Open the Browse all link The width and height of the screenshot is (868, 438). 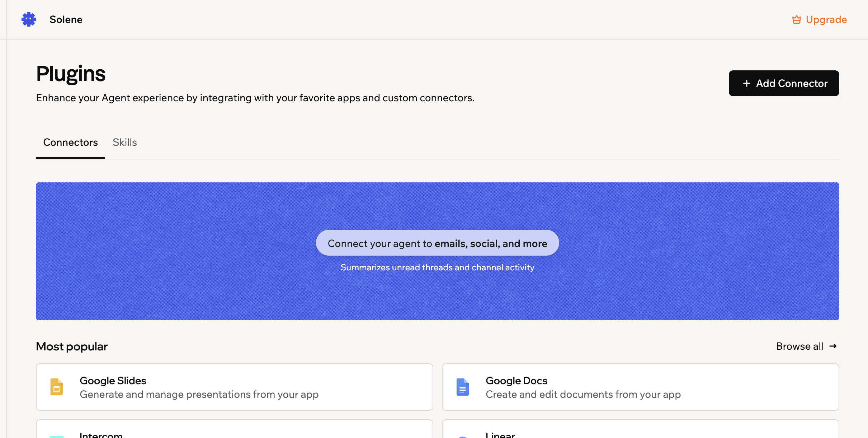point(807,346)
